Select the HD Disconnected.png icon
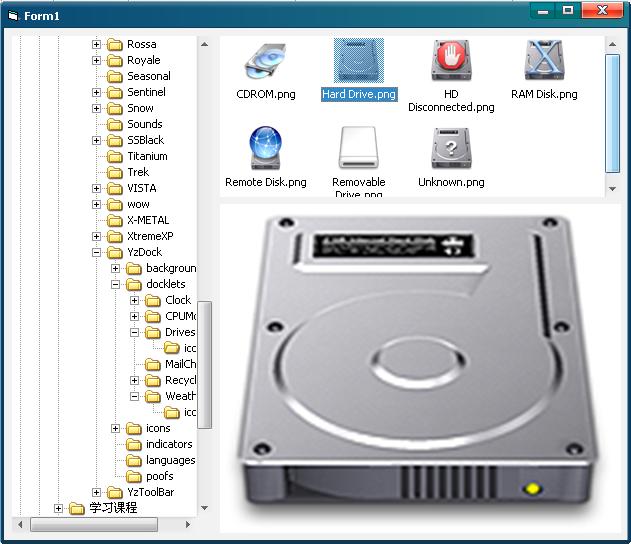The width and height of the screenshot is (631, 544). pos(451,62)
